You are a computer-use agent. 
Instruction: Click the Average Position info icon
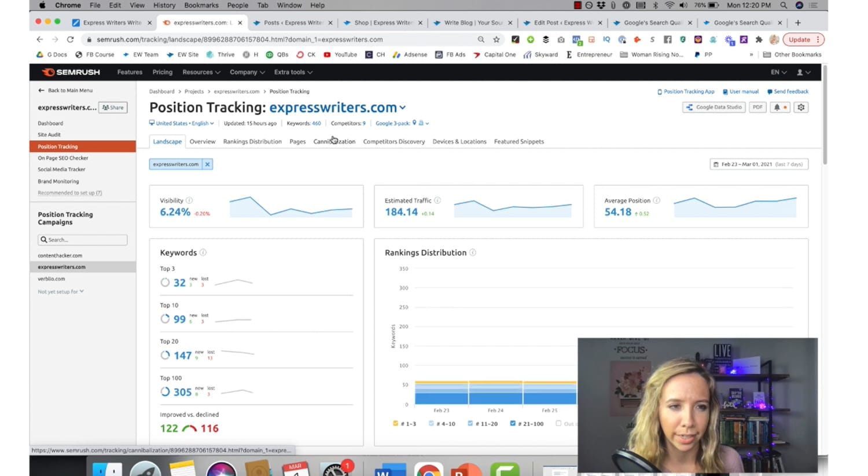pyautogui.click(x=656, y=200)
